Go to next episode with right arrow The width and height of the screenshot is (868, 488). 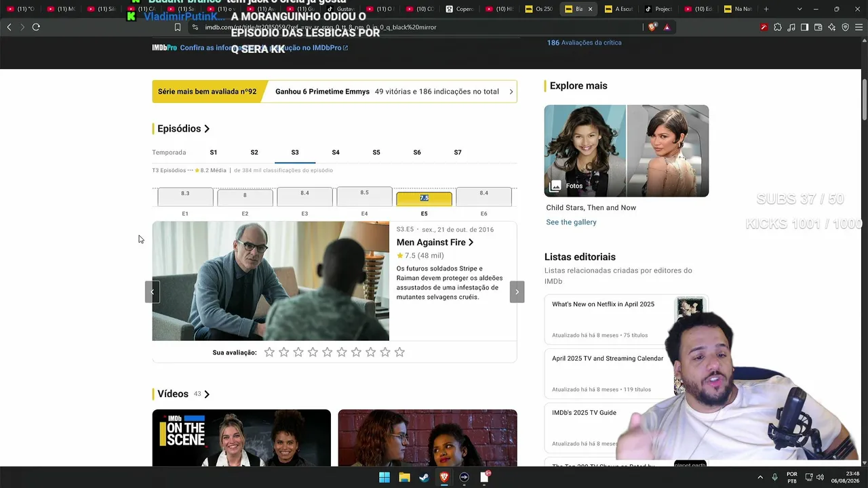click(517, 291)
